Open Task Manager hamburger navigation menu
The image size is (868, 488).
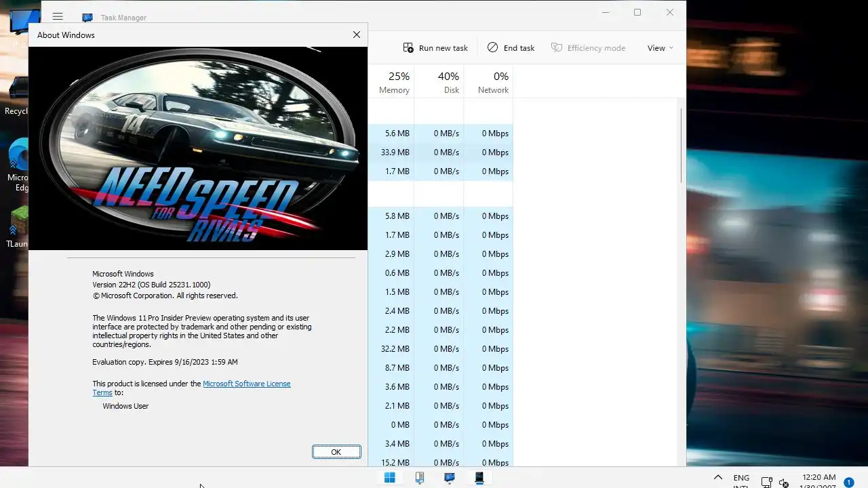click(58, 17)
